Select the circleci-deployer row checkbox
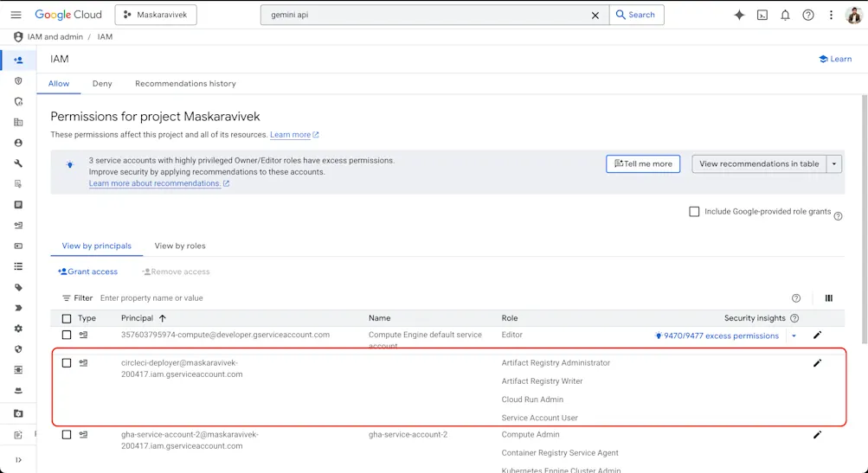Screen dimensions: 868x473 (x=67, y=363)
